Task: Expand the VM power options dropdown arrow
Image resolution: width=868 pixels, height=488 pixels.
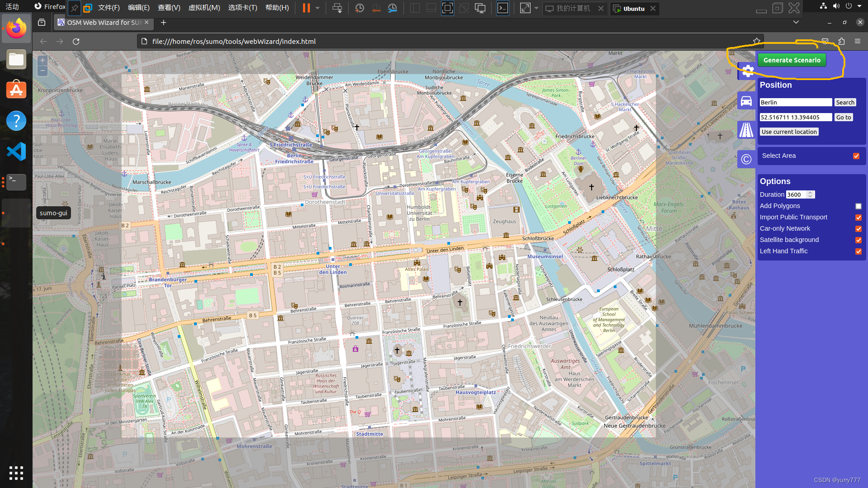Action: 318,8
